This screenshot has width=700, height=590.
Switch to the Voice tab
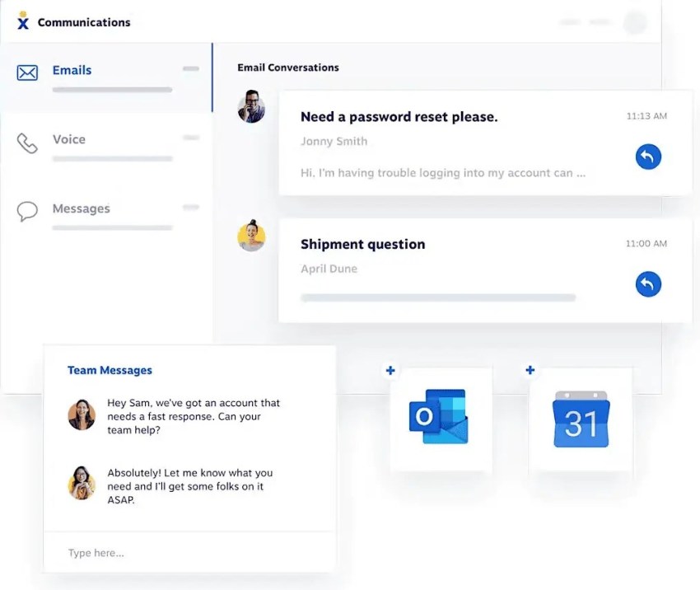pos(105,147)
